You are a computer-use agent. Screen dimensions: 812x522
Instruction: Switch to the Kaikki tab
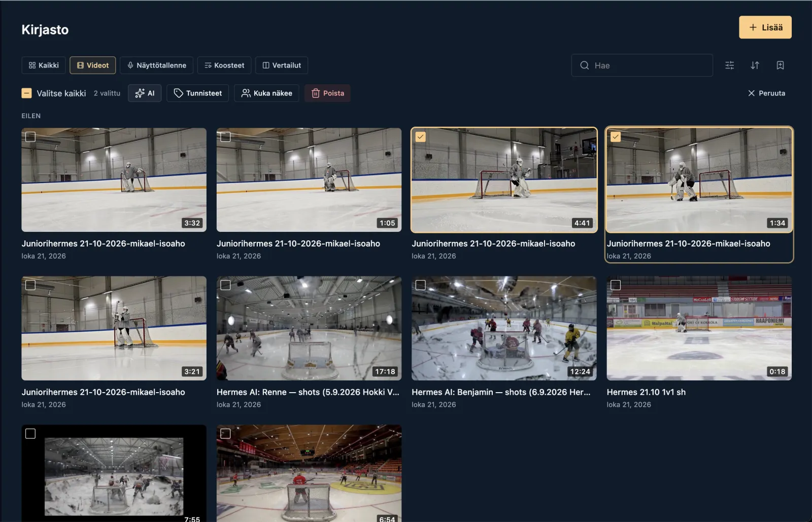(44, 65)
